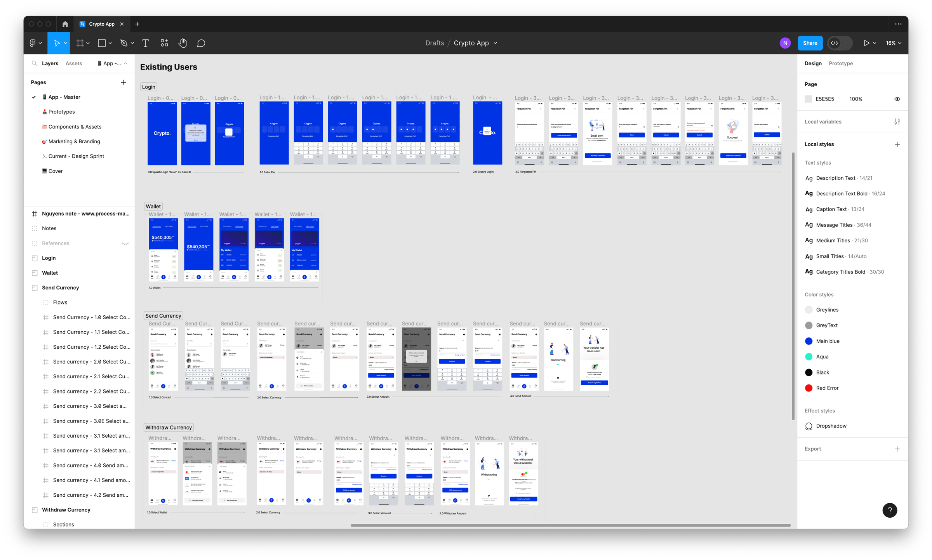Screen dimensions: 932x560
Task: Select the Comment tool
Action: coord(201,43)
